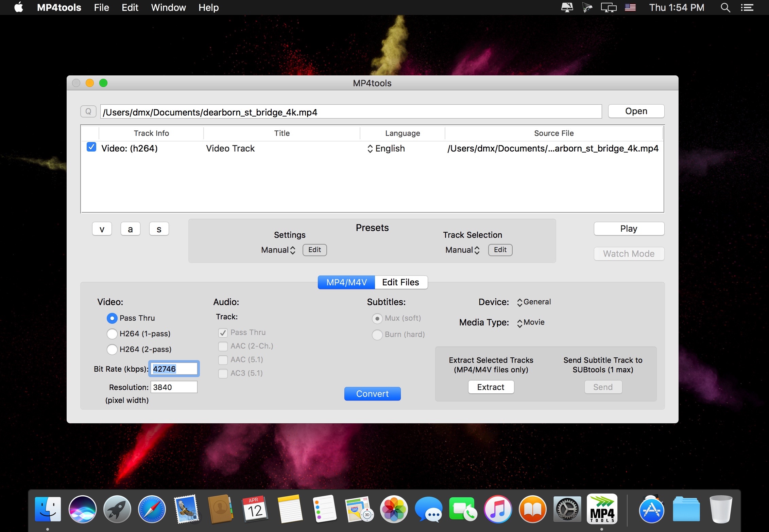
Task: Start conversion with Convert button
Action: pos(372,394)
